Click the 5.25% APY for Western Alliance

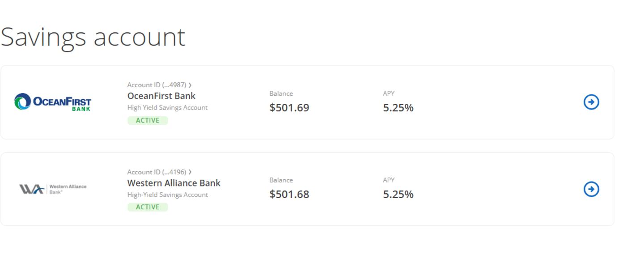point(398,195)
